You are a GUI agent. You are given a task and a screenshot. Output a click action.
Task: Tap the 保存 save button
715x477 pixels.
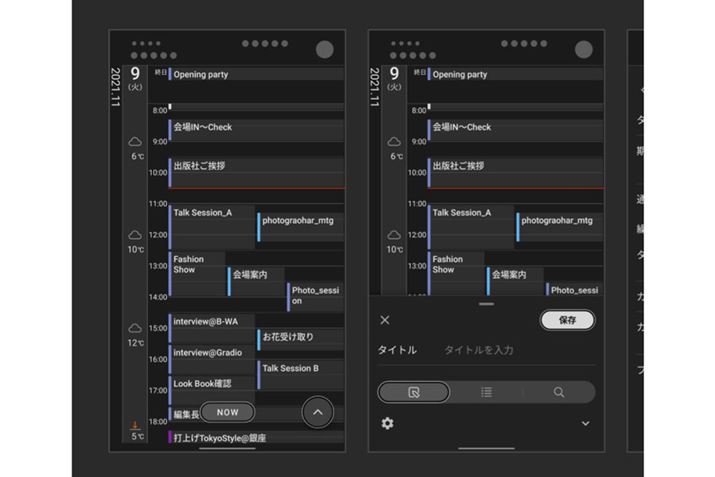[567, 320]
